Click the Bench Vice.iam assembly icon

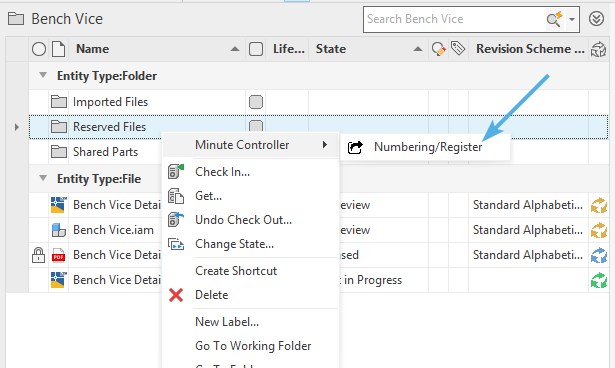58,230
